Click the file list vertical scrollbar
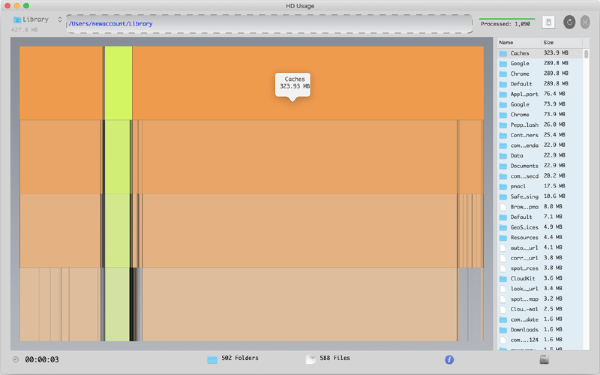Image resolution: width=600 pixels, height=375 pixels. click(x=586, y=199)
